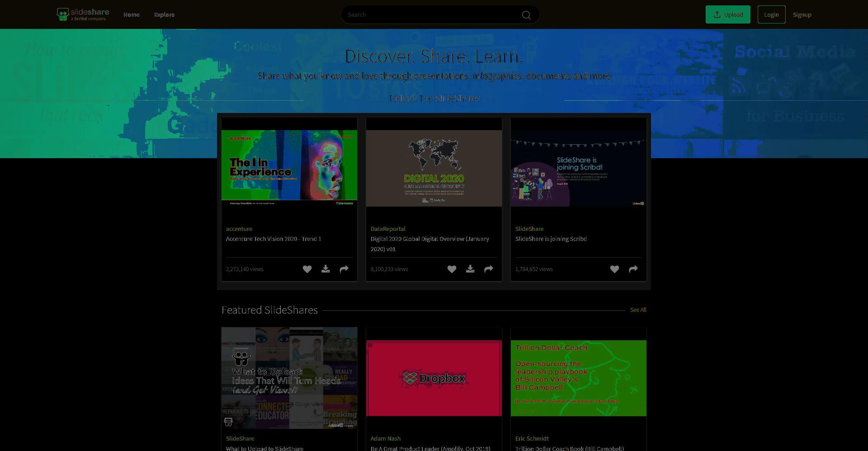Click Featured SlideShares heading
Viewport: 868px width, 451px height.
click(269, 310)
